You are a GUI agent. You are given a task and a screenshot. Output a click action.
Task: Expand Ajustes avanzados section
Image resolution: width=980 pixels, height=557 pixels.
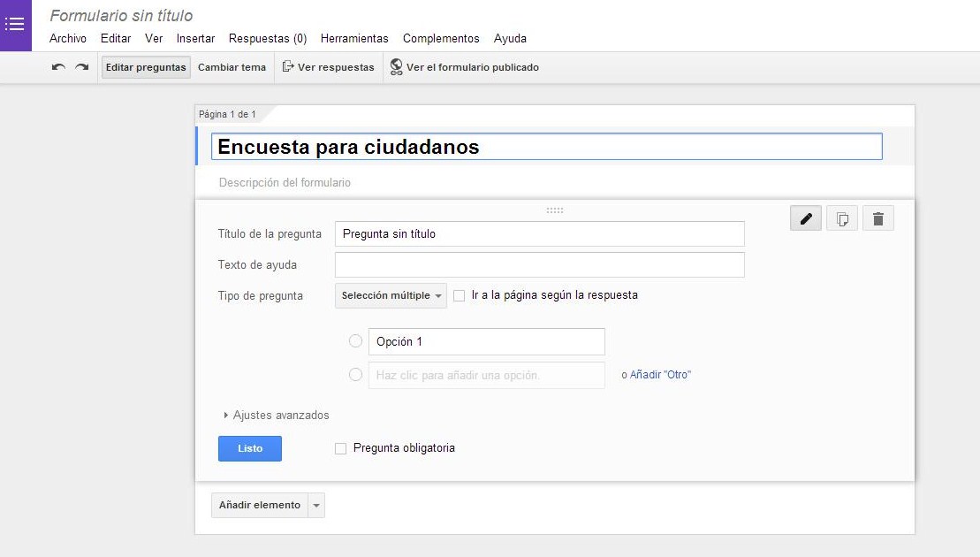pyautogui.click(x=277, y=415)
